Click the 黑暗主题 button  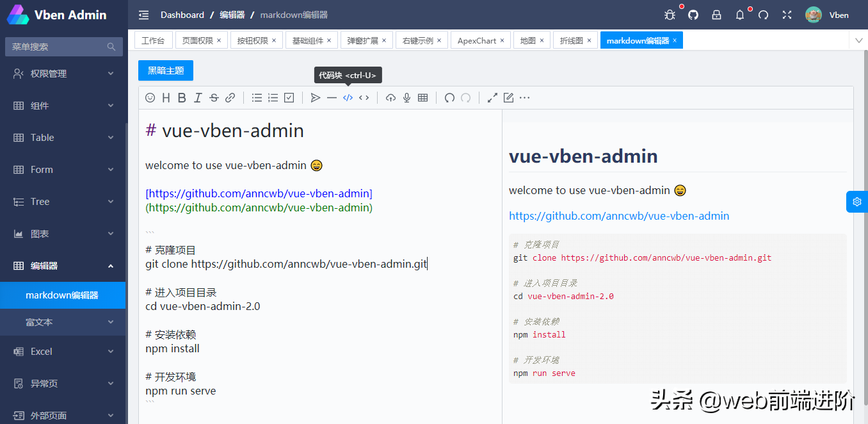tap(166, 70)
